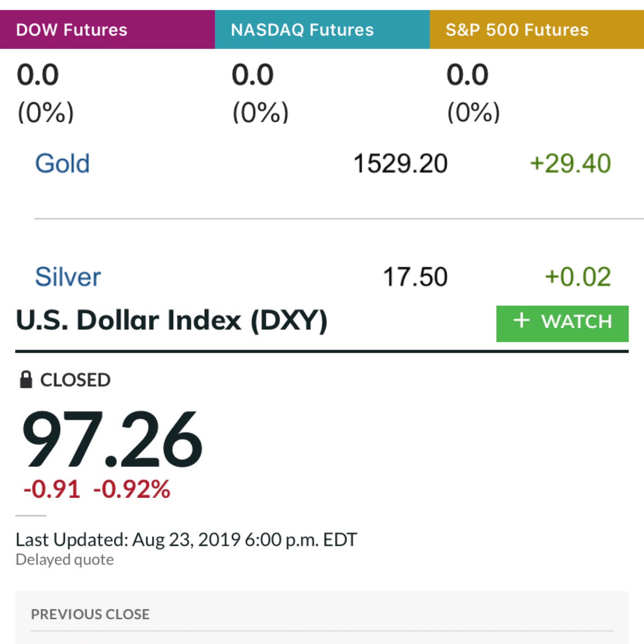
Task: Add DXY to watchlist with WATCH
Action: click(562, 324)
